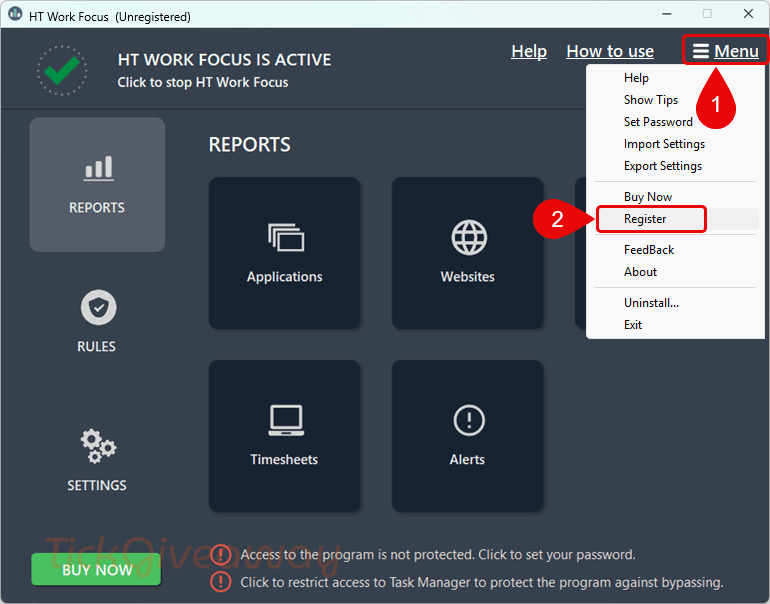Viewport: 770px width, 604px height.
Task: Choose Export Settings from the menu
Action: pos(662,166)
